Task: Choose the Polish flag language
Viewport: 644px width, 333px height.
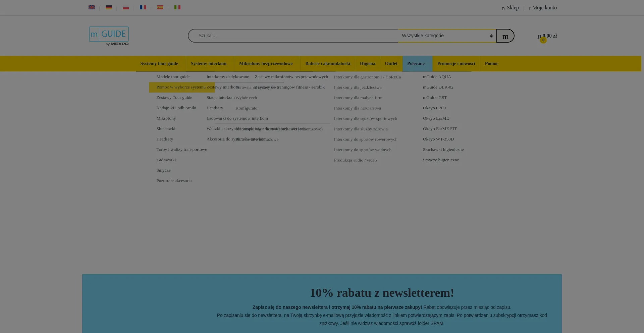Action: coord(126,7)
